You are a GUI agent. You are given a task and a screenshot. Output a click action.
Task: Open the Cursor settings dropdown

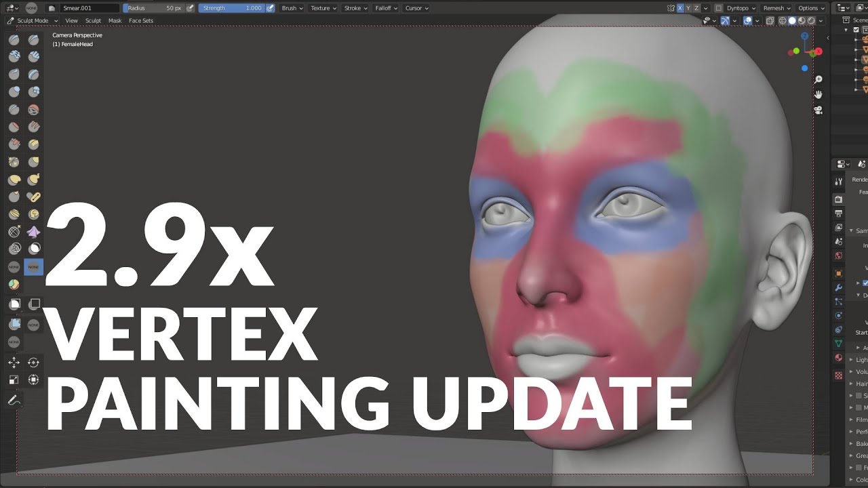pos(416,8)
